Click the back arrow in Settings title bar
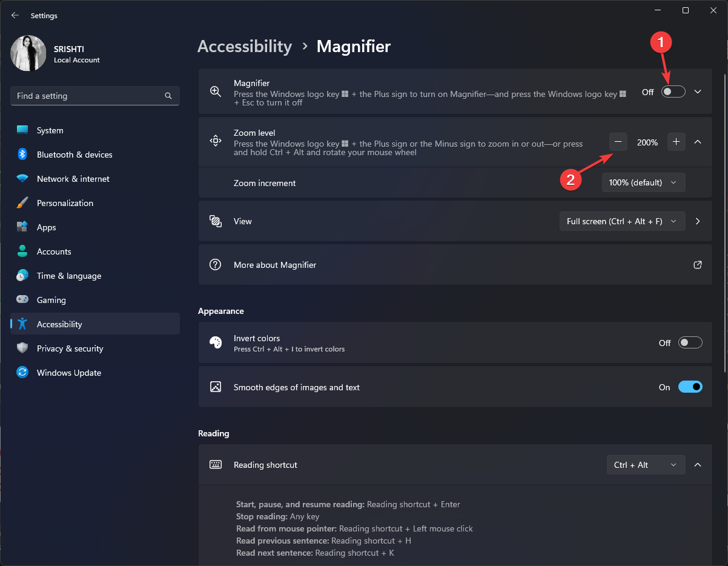 coord(15,15)
